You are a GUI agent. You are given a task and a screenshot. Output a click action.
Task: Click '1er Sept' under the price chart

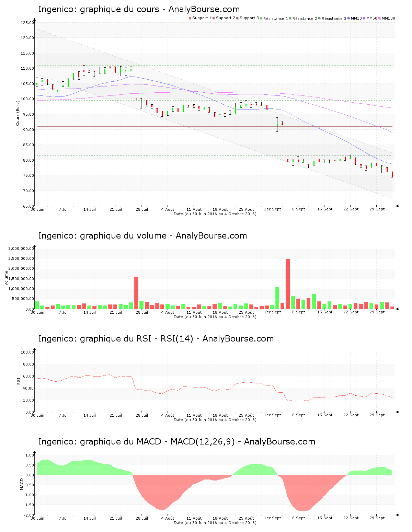tap(272, 209)
